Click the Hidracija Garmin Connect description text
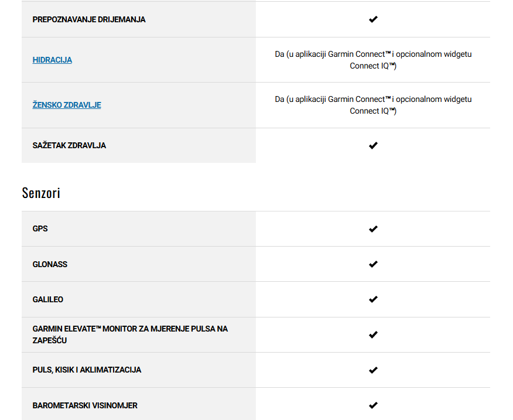Viewport: 513px width, 420px height. click(x=373, y=60)
